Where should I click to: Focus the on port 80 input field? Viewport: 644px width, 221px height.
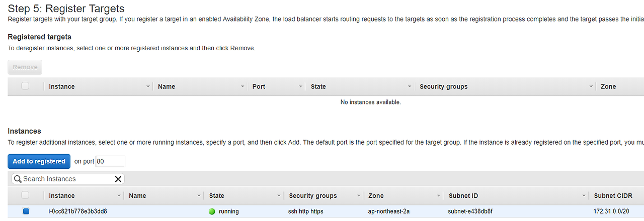110,161
